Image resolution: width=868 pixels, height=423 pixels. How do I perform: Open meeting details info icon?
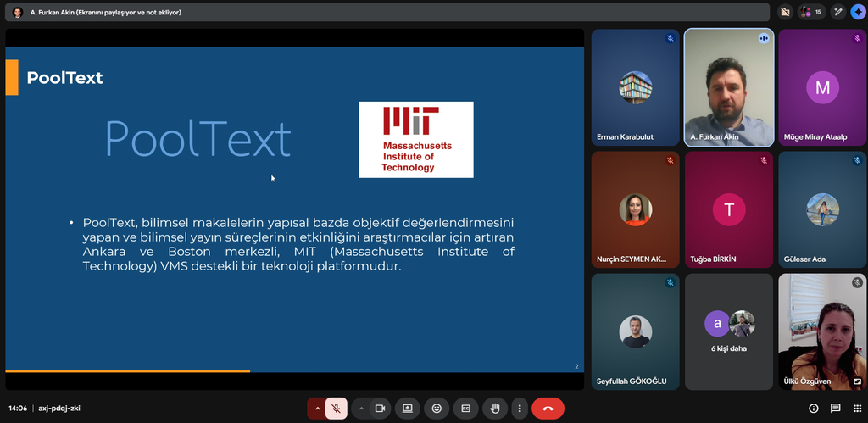pyautogui.click(x=814, y=409)
